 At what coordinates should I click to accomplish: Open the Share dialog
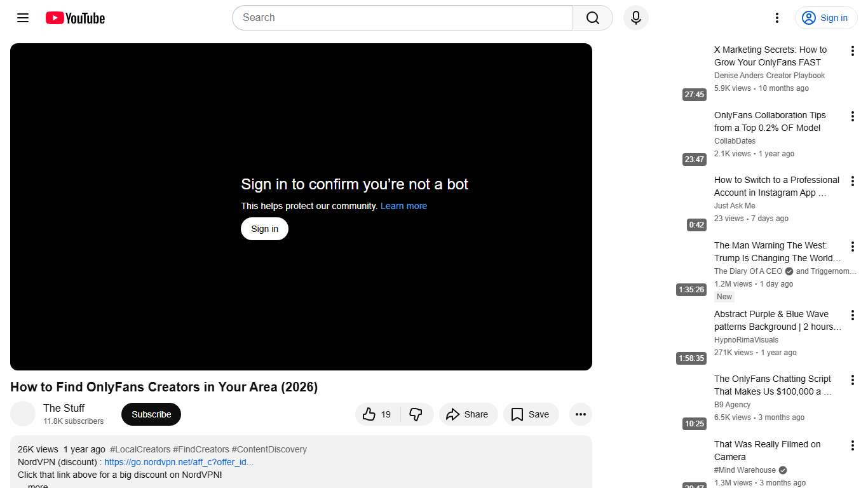coord(468,414)
